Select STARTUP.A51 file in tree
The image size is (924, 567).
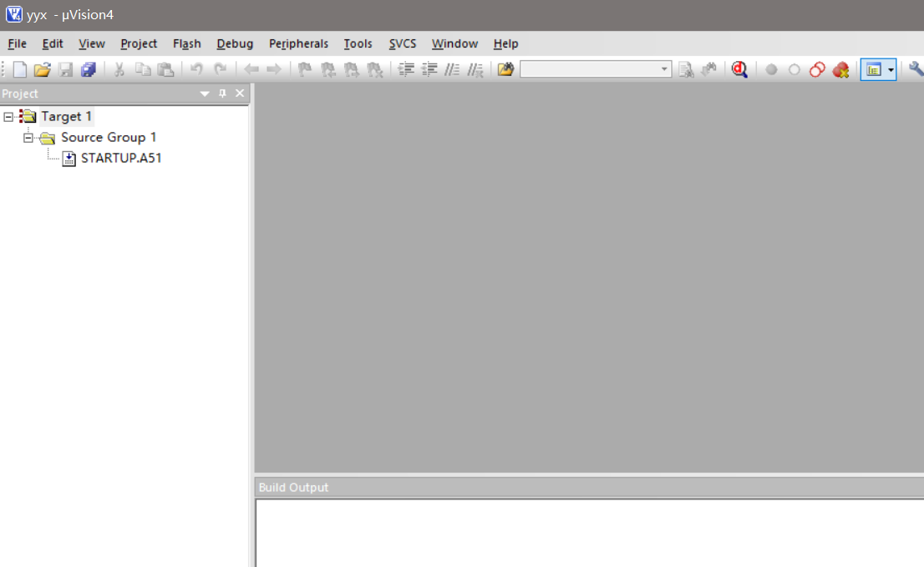pos(121,158)
